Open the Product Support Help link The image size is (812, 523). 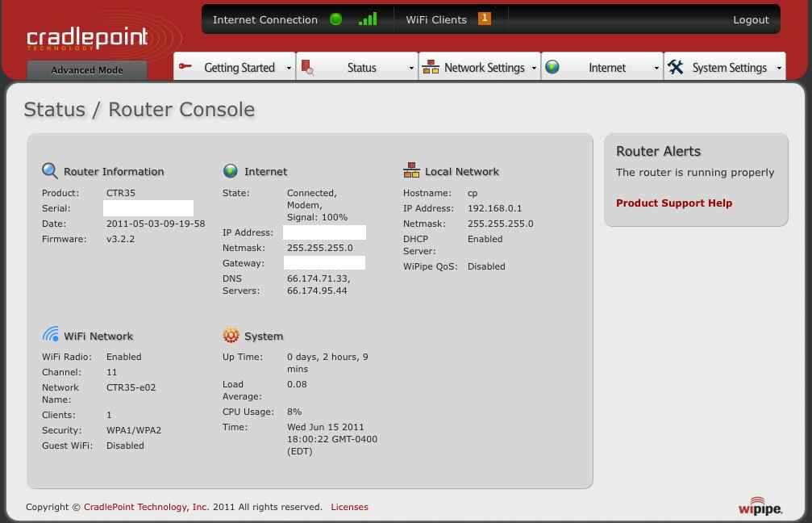(674, 203)
